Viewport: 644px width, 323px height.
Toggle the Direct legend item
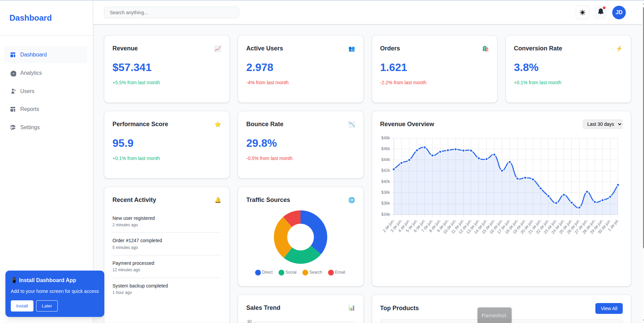[x=264, y=272]
